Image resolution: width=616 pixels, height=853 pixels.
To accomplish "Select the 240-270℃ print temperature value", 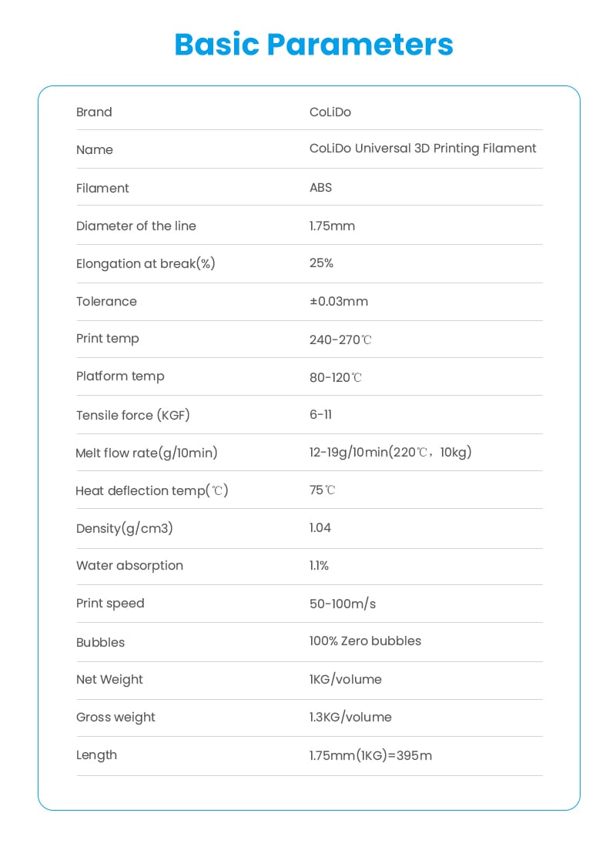I will pyautogui.click(x=340, y=340).
